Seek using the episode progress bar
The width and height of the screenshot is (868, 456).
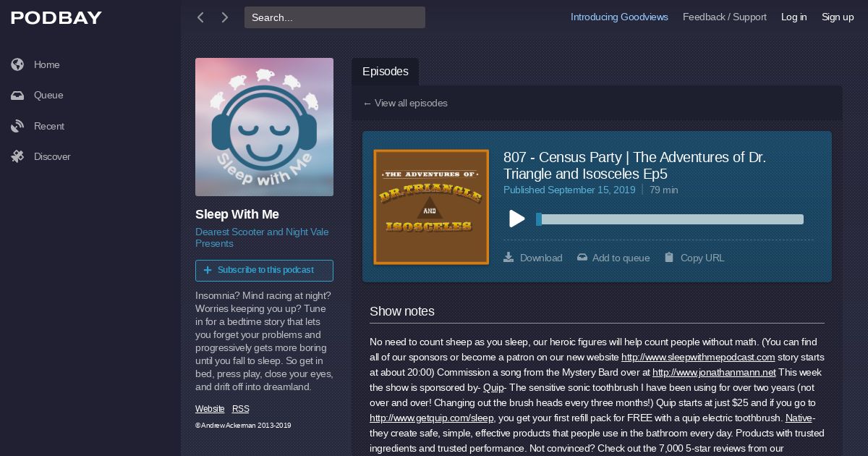tap(670, 219)
